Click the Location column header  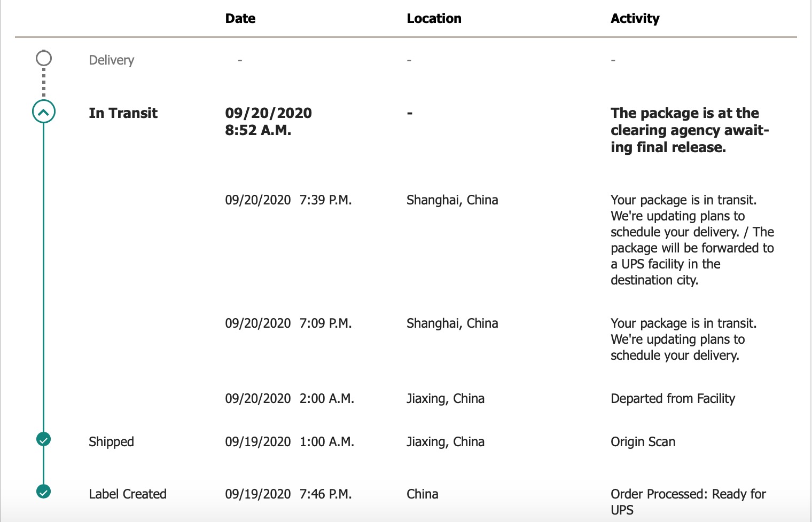(434, 19)
